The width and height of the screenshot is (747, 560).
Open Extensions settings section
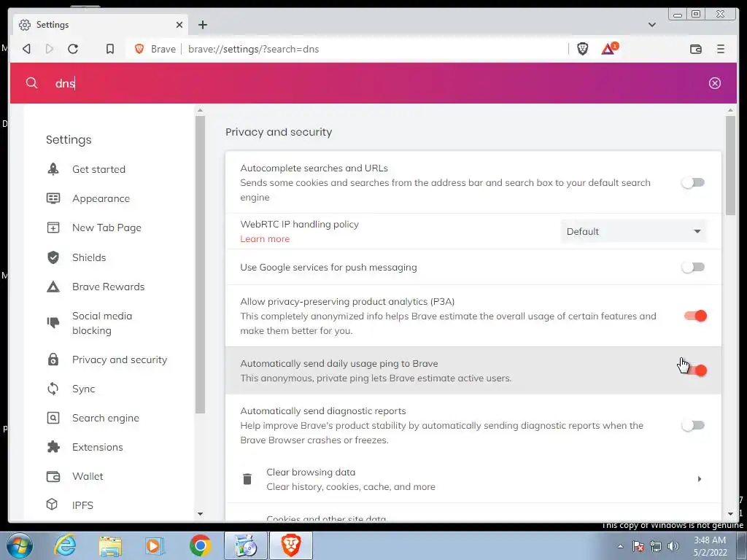(97, 447)
